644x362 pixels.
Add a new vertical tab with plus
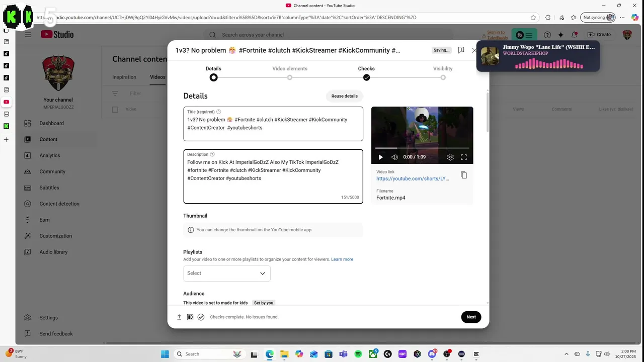click(6, 139)
